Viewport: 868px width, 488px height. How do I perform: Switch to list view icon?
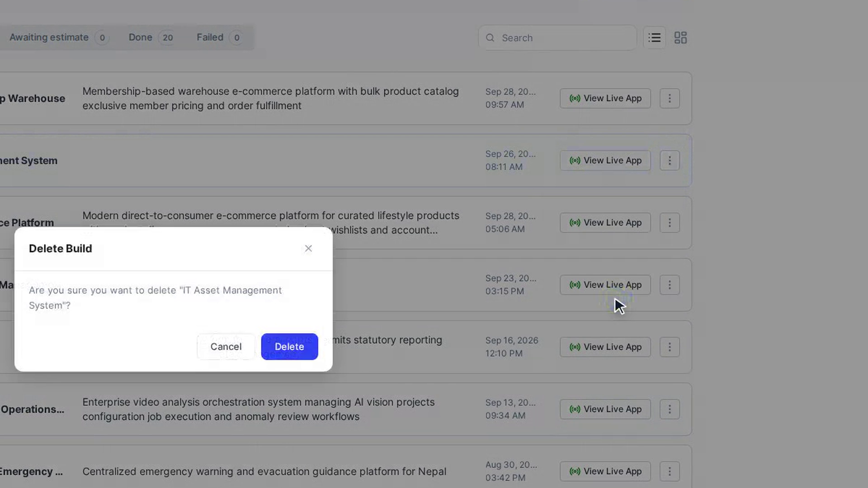pyautogui.click(x=654, y=38)
